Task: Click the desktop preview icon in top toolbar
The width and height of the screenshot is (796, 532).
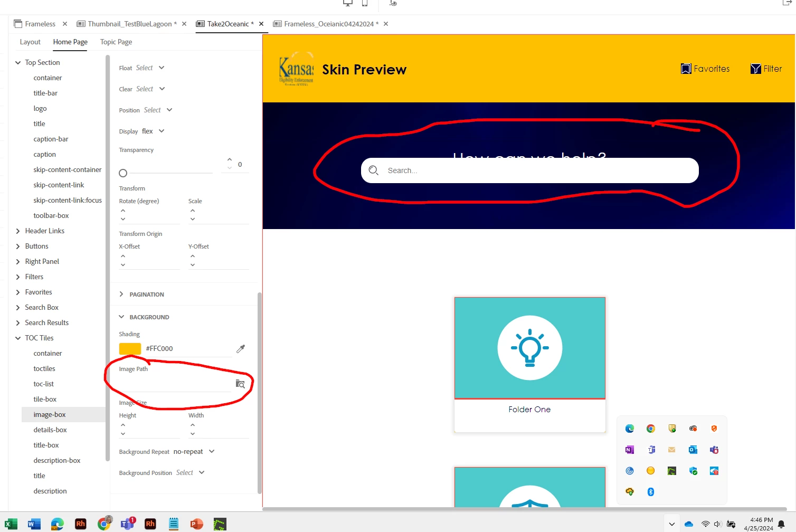Action: [x=348, y=3]
